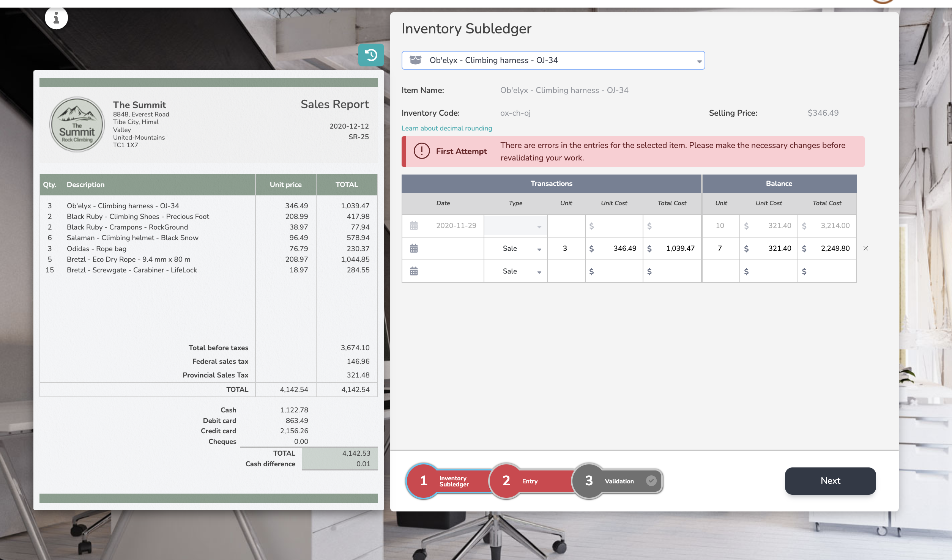The image size is (952, 560).
Task: Open calendar picker in the empty Sale row
Action: pos(414,271)
